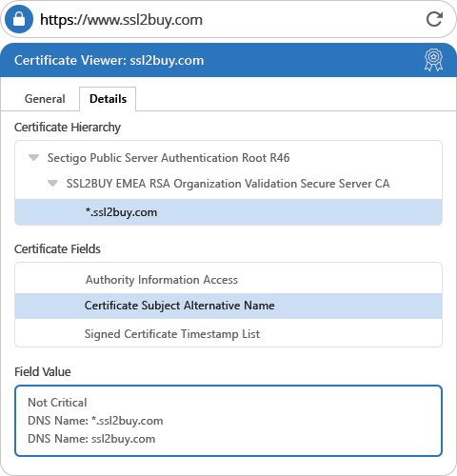Click the Certificate Viewer: ssl2buy.com title

pos(109,60)
